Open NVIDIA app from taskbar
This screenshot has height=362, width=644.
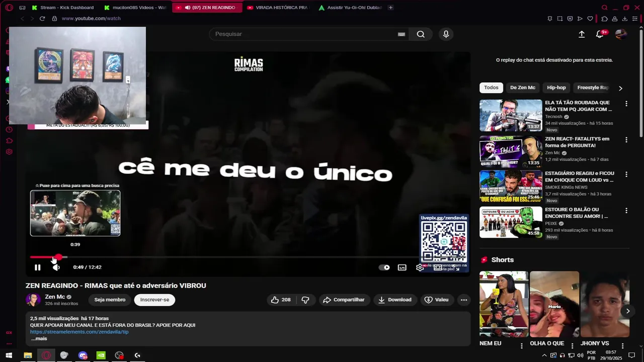(x=101, y=355)
